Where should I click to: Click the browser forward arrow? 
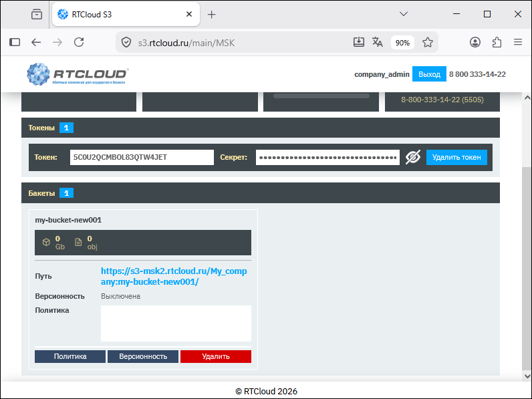click(x=57, y=42)
